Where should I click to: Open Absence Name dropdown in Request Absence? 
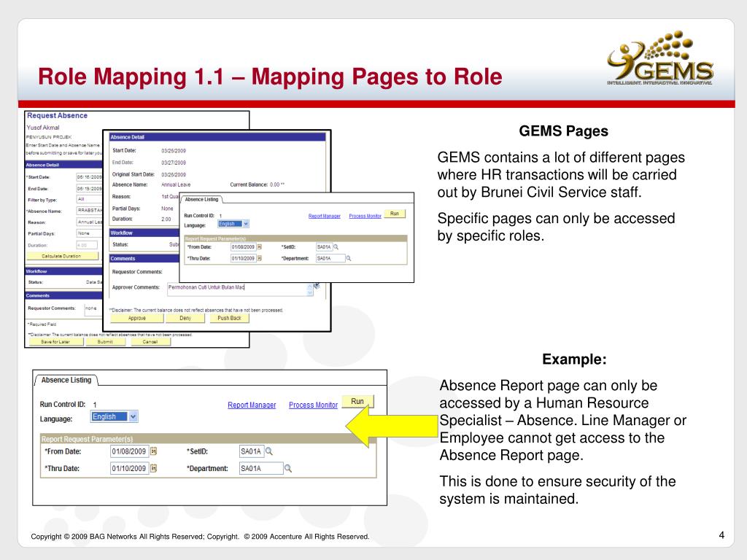coord(89,211)
